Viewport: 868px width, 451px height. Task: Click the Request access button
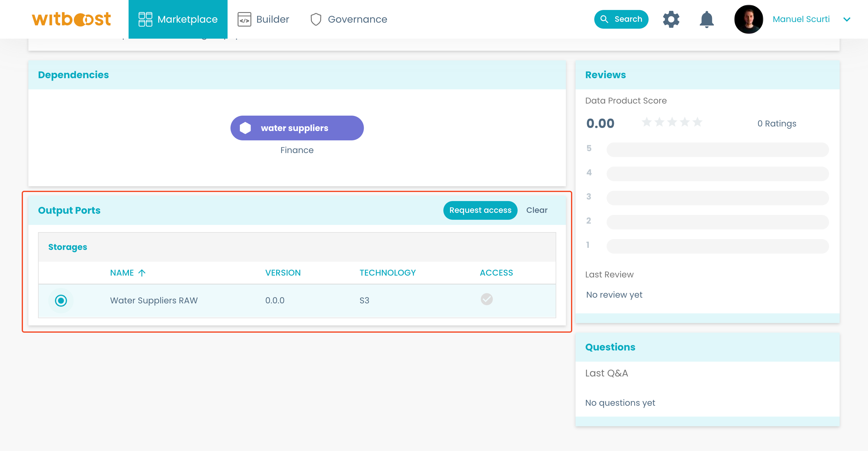[480, 210]
